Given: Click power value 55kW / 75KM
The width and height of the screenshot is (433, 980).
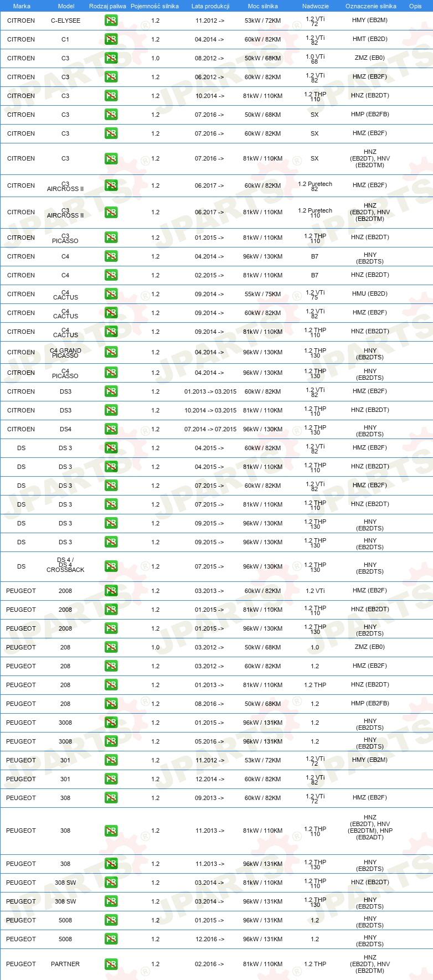Looking at the screenshot, I should pos(263,294).
